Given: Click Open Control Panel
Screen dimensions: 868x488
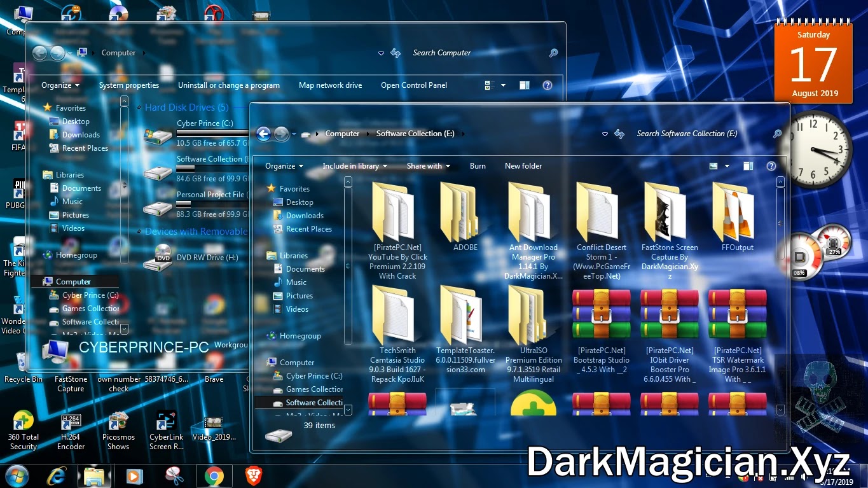Looking at the screenshot, I should point(414,85).
